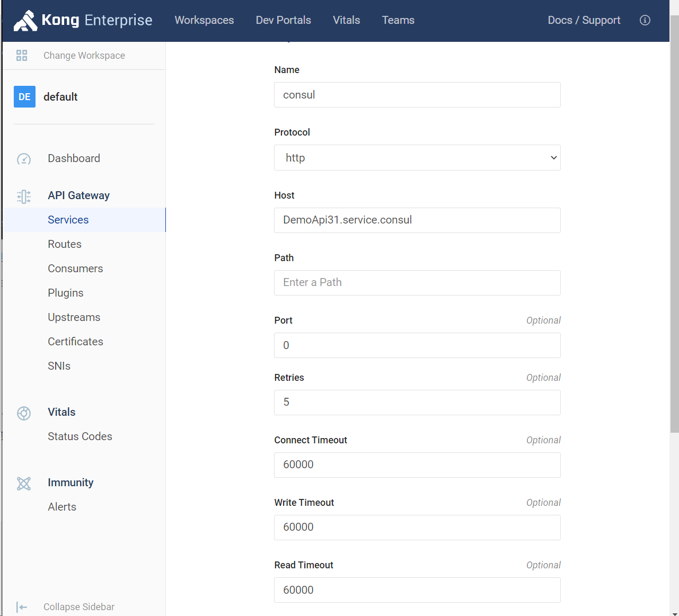Click Optional text beside Write Timeout
This screenshot has height=616, width=679.
point(543,503)
